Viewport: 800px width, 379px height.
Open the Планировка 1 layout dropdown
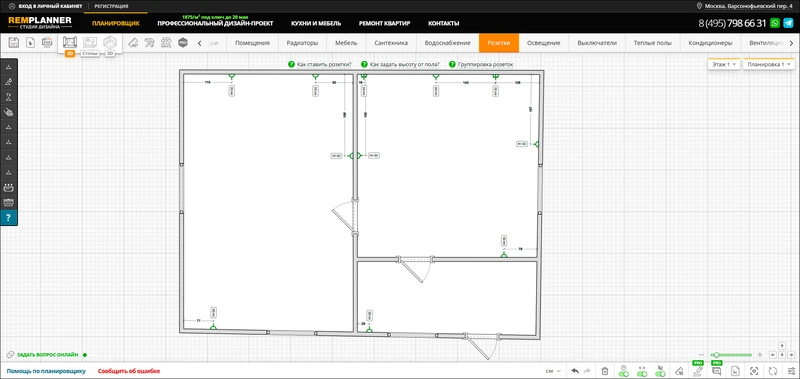click(769, 64)
